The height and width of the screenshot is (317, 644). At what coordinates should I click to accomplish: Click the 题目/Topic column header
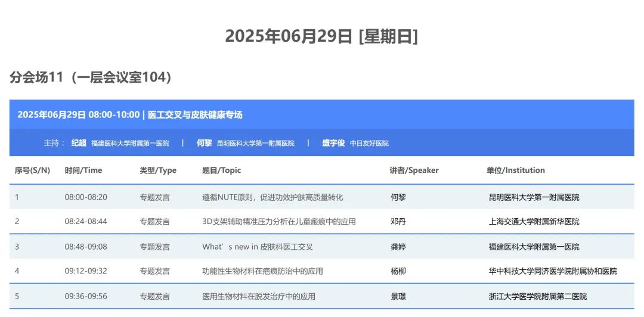[x=221, y=170]
